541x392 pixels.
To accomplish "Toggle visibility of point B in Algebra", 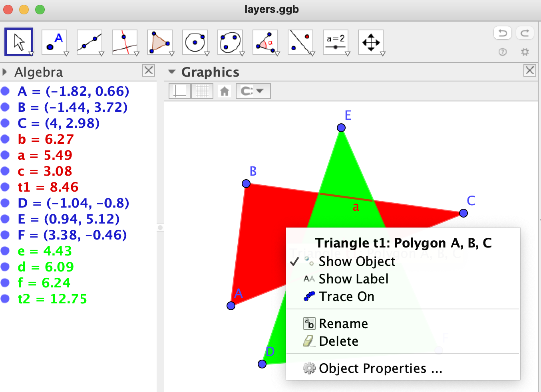I will pyautogui.click(x=5, y=107).
